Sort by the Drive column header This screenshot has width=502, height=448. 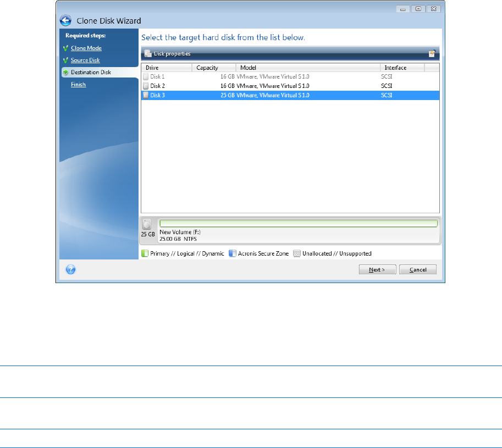[167, 68]
